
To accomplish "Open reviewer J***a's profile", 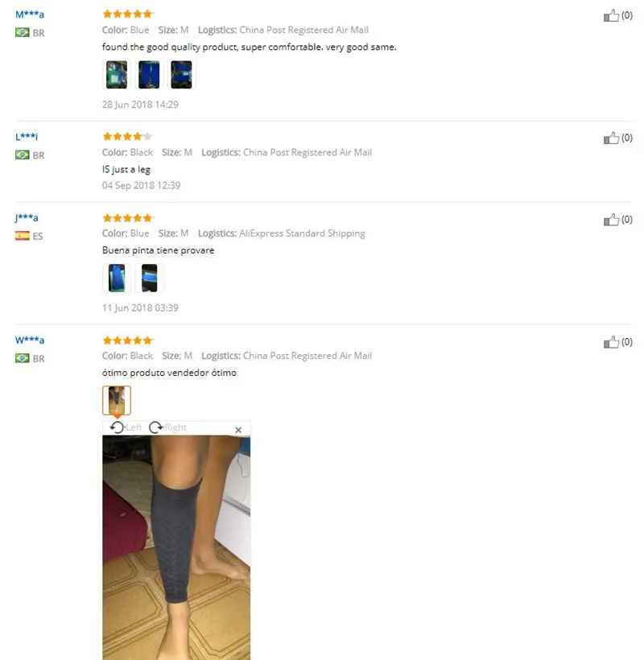I will click(27, 217).
